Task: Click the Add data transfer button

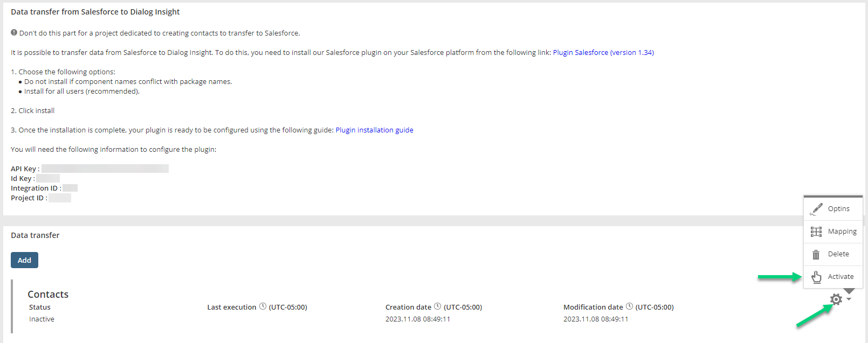Action: [24, 260]
